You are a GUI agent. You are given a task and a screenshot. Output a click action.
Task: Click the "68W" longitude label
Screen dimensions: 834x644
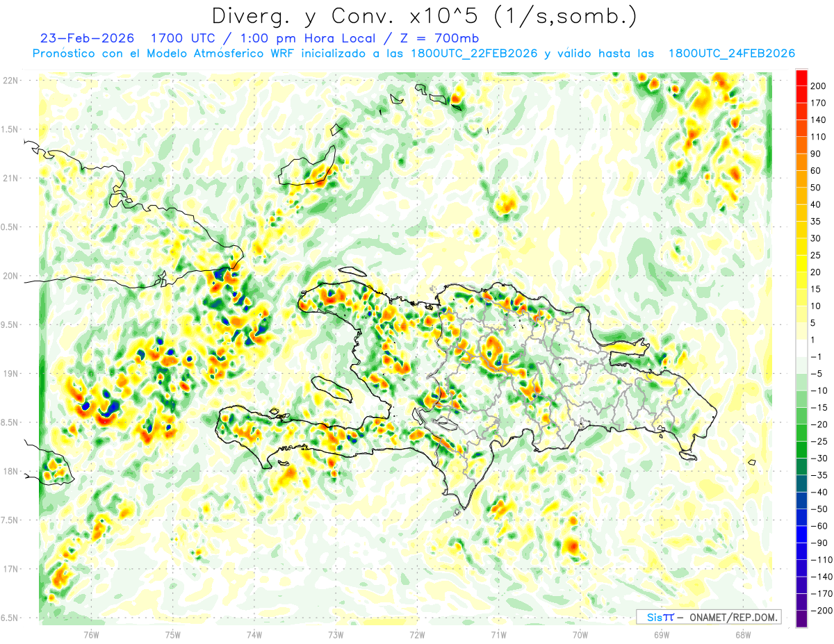743,634
